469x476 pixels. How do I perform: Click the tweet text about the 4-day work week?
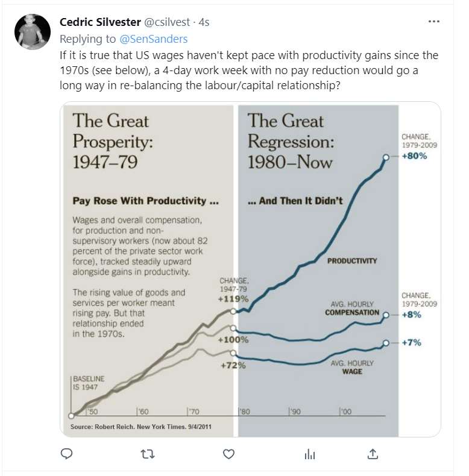(248, 70)
